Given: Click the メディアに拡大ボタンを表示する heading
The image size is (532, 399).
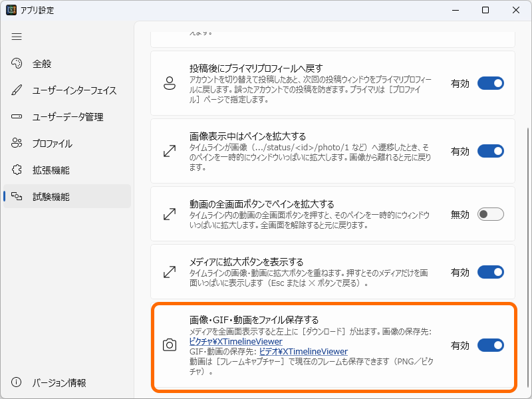Looking at the screenshot, I should coord(246,262).
